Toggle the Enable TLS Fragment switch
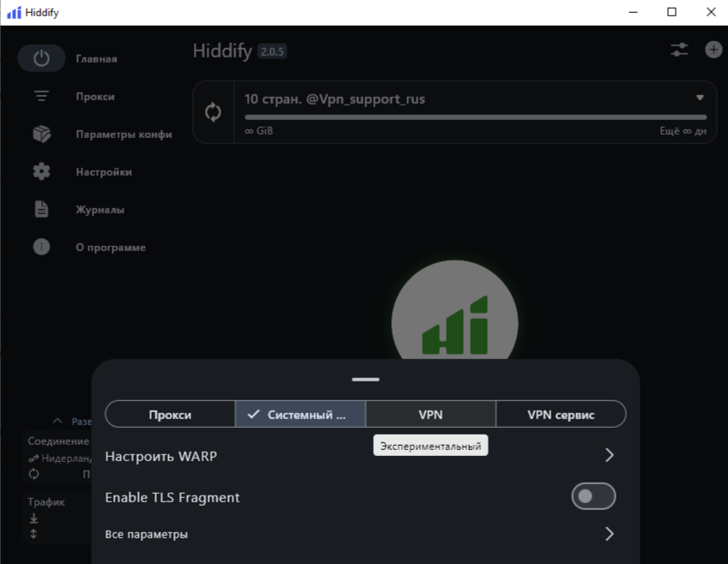 click(x=593, y=496)
